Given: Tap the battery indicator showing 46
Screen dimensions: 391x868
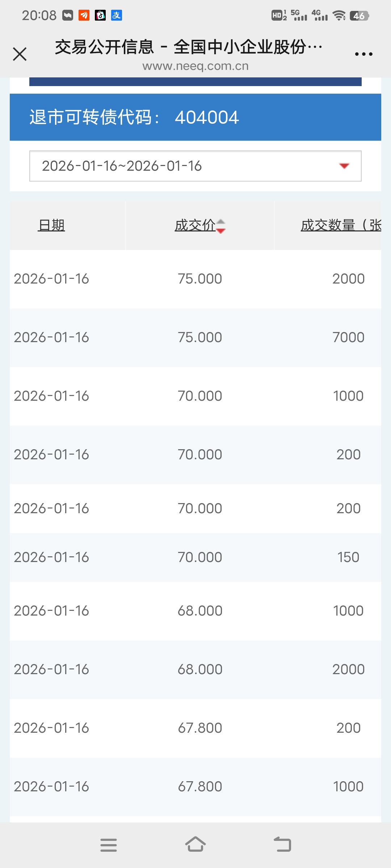Looking at the screenshot, I should 359,16.
